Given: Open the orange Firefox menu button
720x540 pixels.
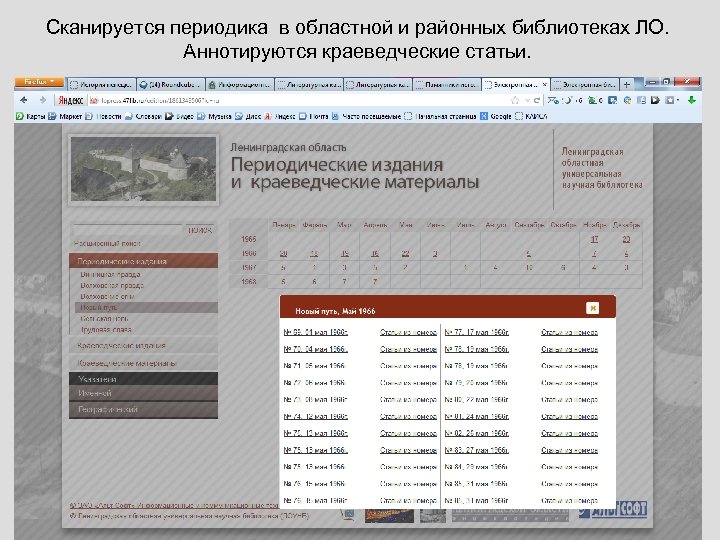Looking at the screenshot, I should click(x=39, y=82).
